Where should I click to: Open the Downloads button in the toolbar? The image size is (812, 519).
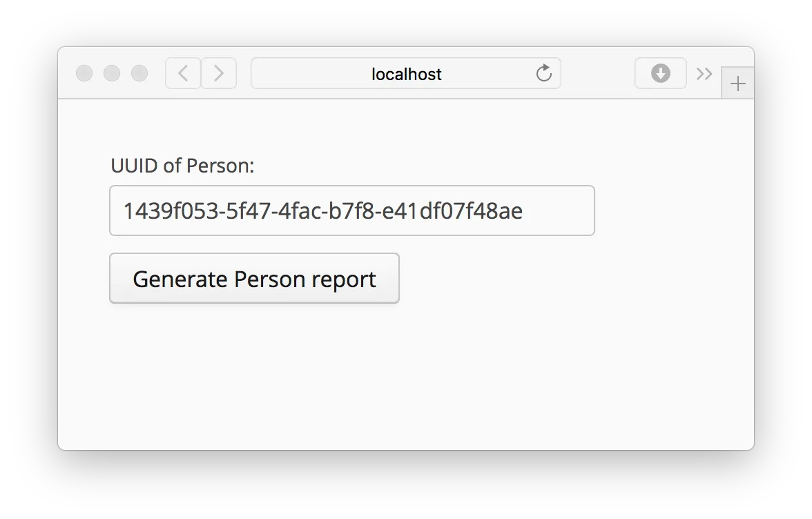click(x=660, y=73)
